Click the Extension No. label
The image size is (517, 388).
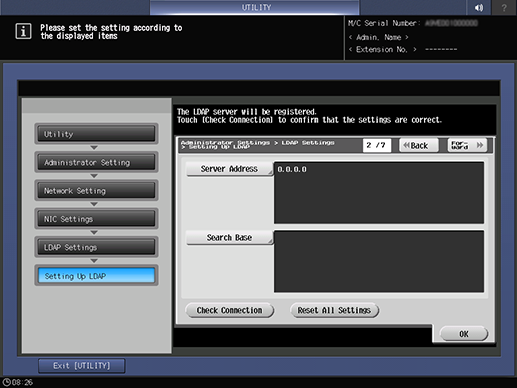(x=383, y=50)
